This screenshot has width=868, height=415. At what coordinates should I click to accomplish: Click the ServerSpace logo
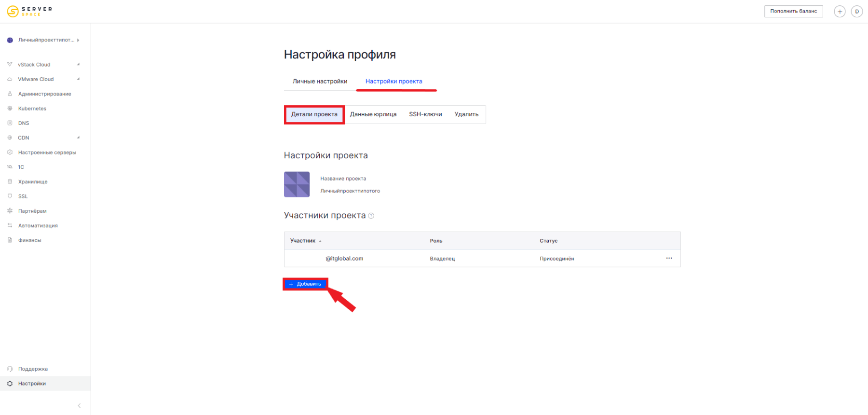coord(29,11)
